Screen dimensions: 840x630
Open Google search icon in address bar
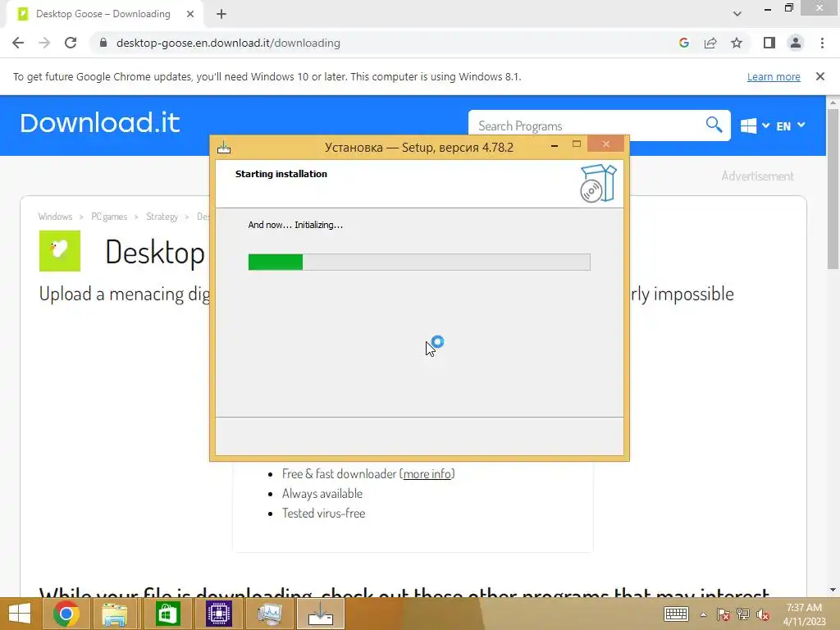click(x=683, y=43)
